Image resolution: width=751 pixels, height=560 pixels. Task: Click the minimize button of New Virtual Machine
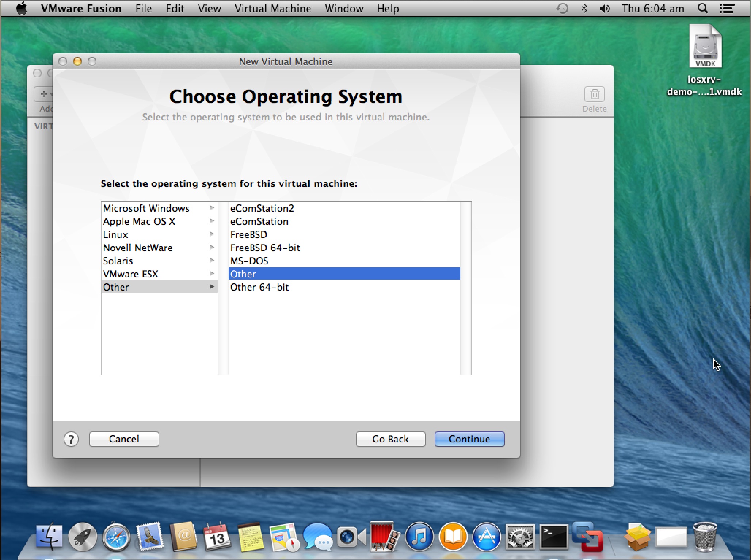point(77,61)
